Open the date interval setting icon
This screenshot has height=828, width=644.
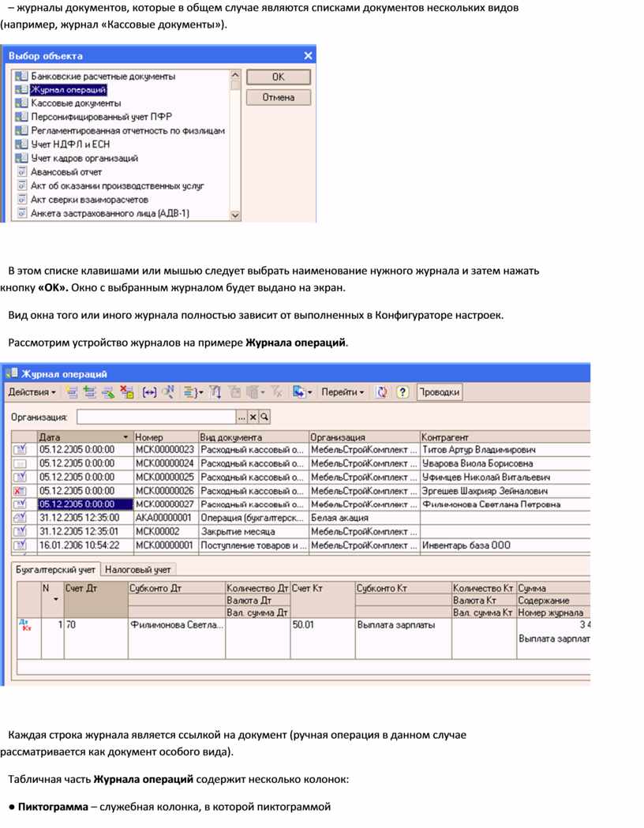point(149,392)
